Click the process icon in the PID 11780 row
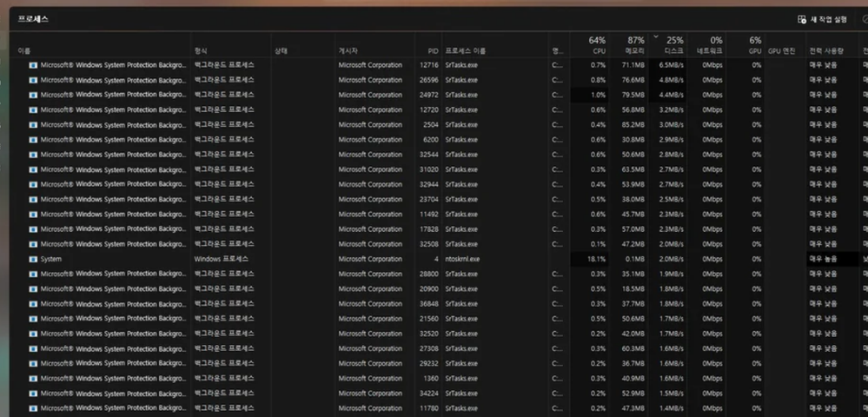The width and height of the screenshot is (868, 417). click(33, 408)
